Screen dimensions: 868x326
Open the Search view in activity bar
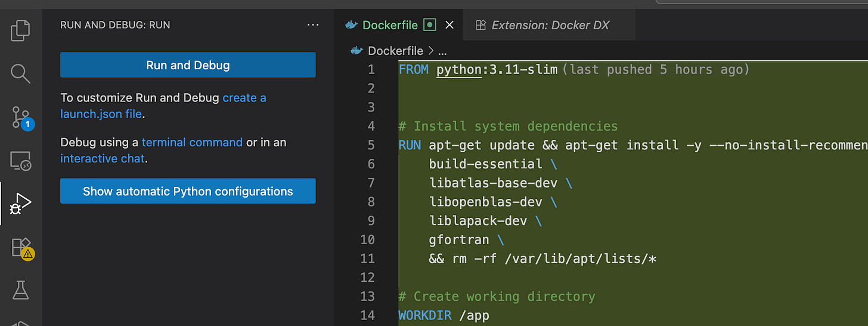tap(20, 73)
